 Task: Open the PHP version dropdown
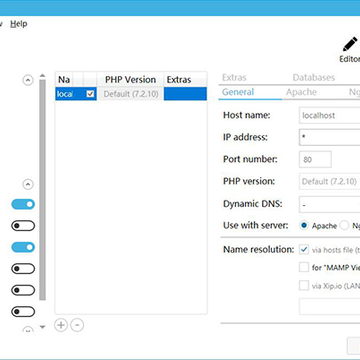pos(330,181)
